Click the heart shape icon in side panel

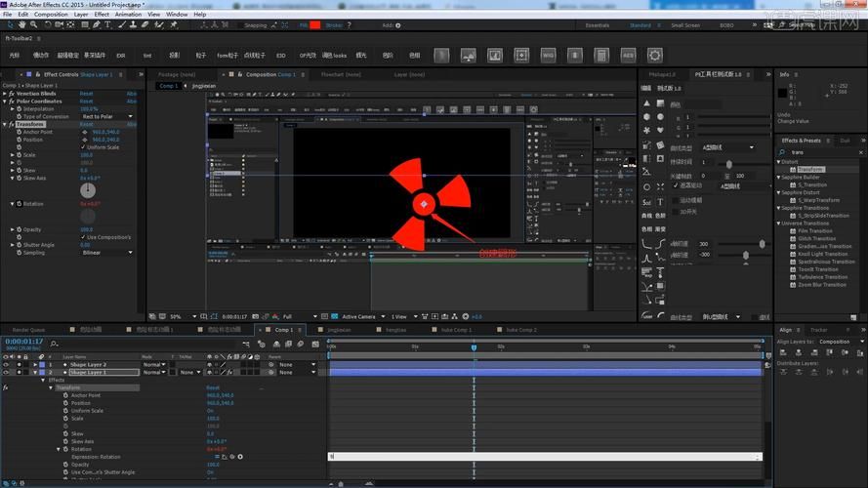tap(660, 130)
